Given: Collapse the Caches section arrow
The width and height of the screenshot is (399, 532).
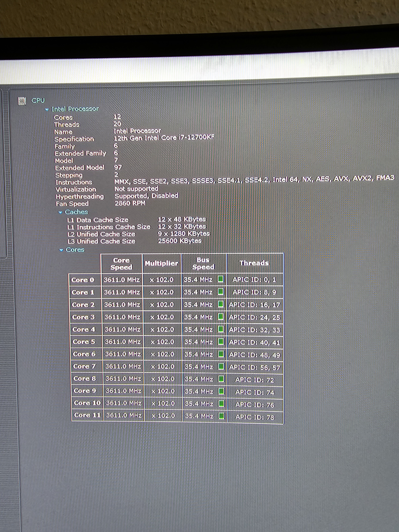Looking at the screenshot, I should pos(60,212).
